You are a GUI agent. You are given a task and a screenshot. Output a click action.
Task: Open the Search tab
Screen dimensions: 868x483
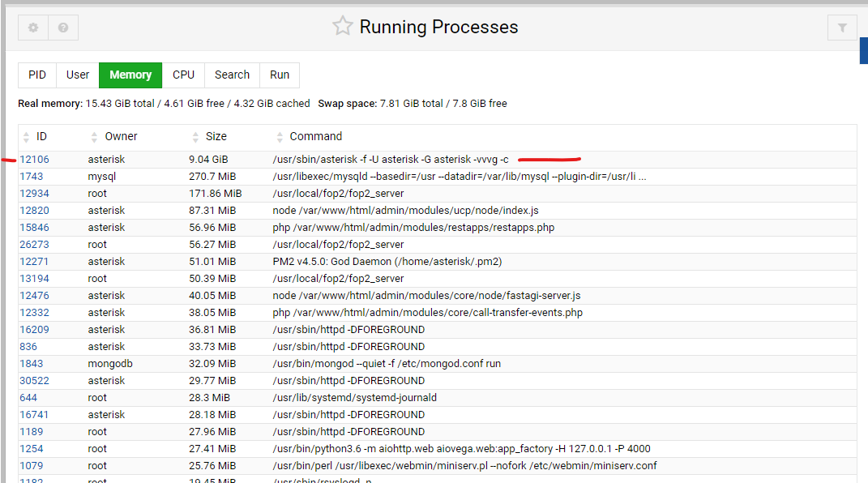coord(232,75)
